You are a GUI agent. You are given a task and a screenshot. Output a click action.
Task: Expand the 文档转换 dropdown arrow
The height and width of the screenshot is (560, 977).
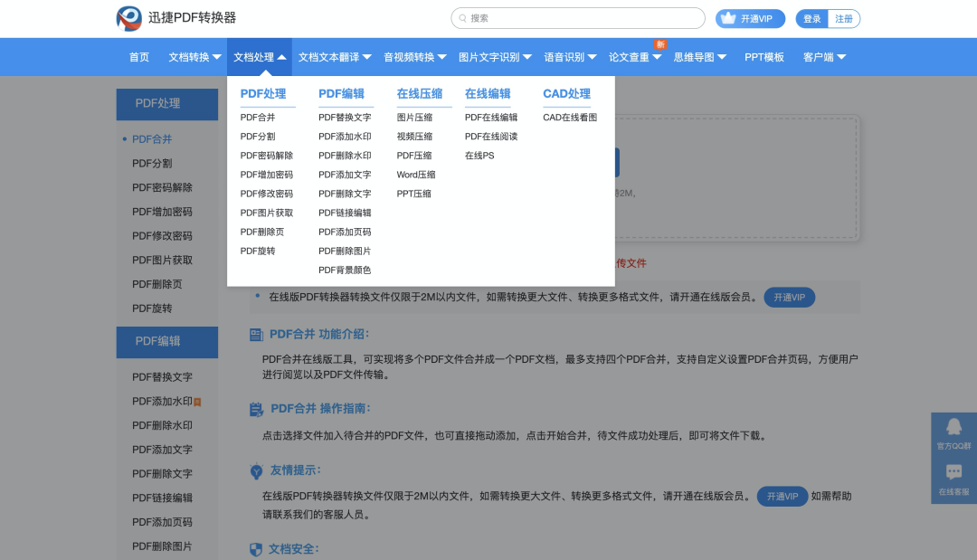pyautogui.click(x=217, y=57)
